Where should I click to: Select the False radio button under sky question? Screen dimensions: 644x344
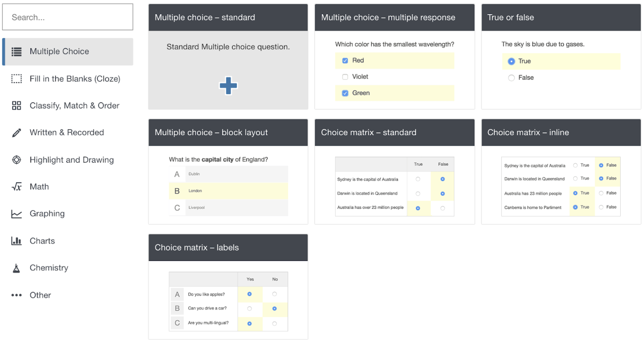pyautogui.click(x=511, y=78)
